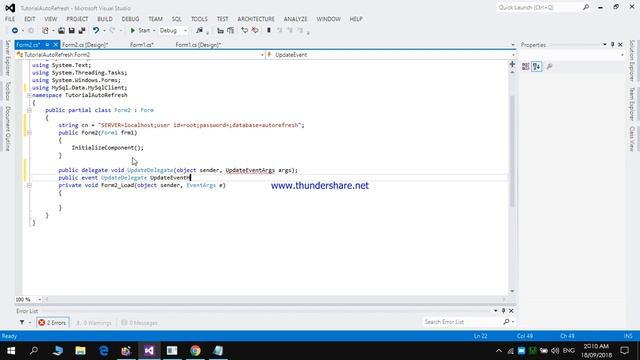Toggle the 2 Errors filter button
The width and height of the screenshot is (640, 360).
[52, 322]
